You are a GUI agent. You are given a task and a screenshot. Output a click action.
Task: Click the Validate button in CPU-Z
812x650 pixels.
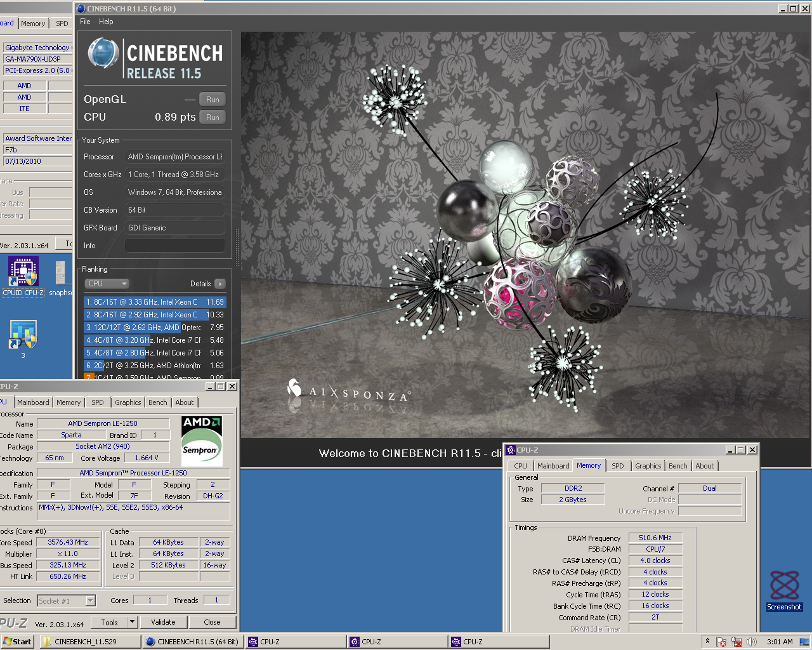(163, 622)
